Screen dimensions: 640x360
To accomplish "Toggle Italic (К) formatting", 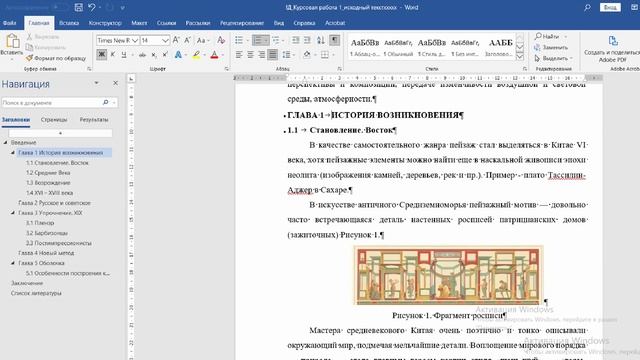I will tap(113, 55).
